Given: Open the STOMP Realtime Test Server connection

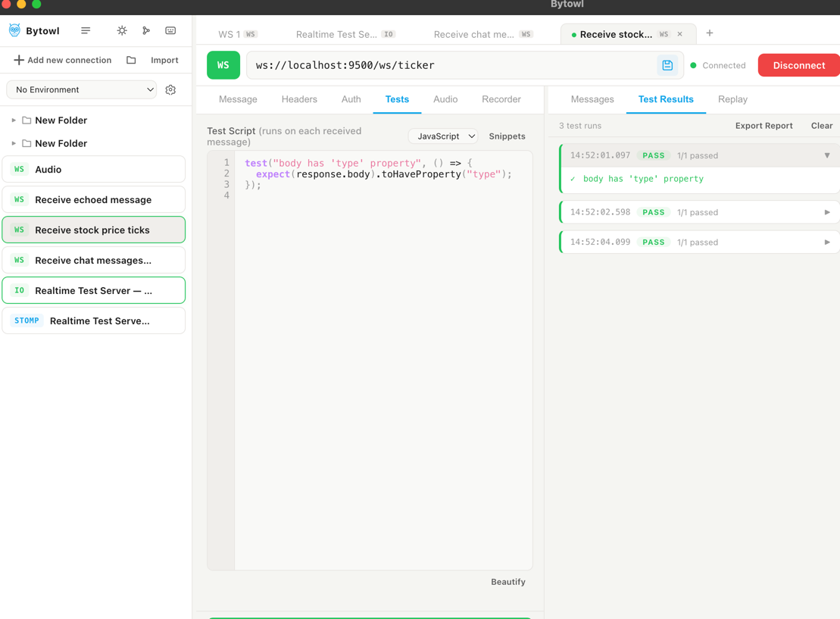Looking at the screenshot, I should click(94, 320).
